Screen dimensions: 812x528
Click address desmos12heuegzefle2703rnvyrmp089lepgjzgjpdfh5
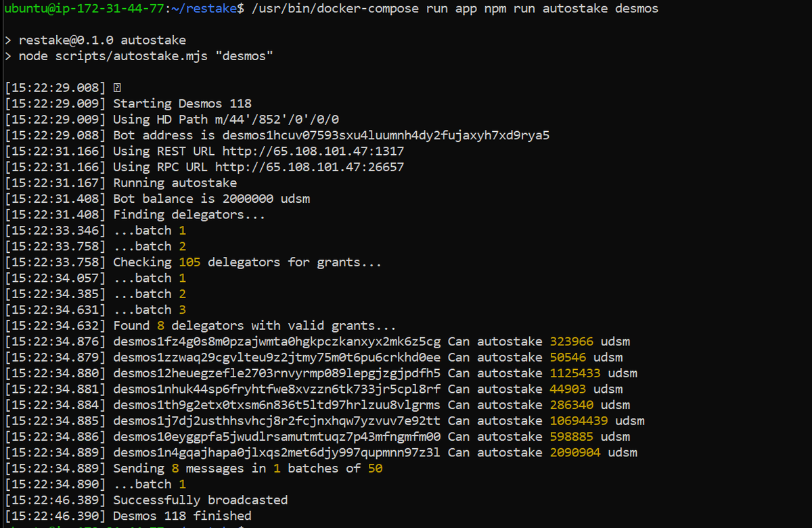[x=277, y=373]
